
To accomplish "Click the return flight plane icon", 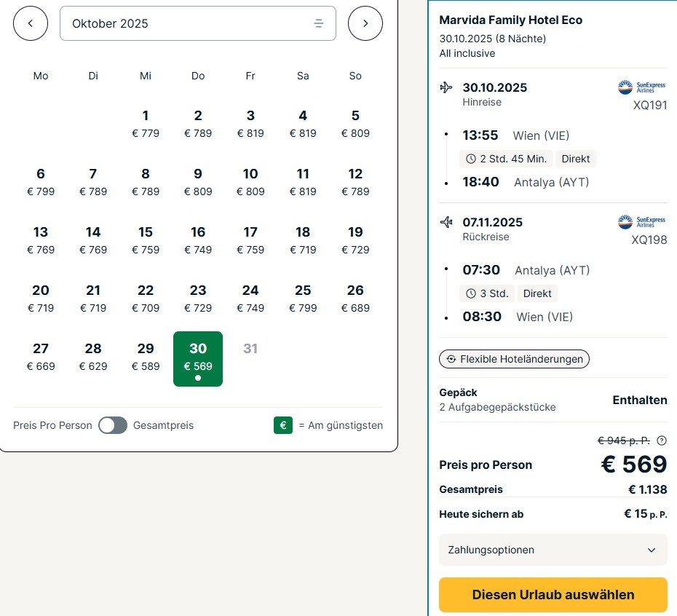I will [446, 223].
